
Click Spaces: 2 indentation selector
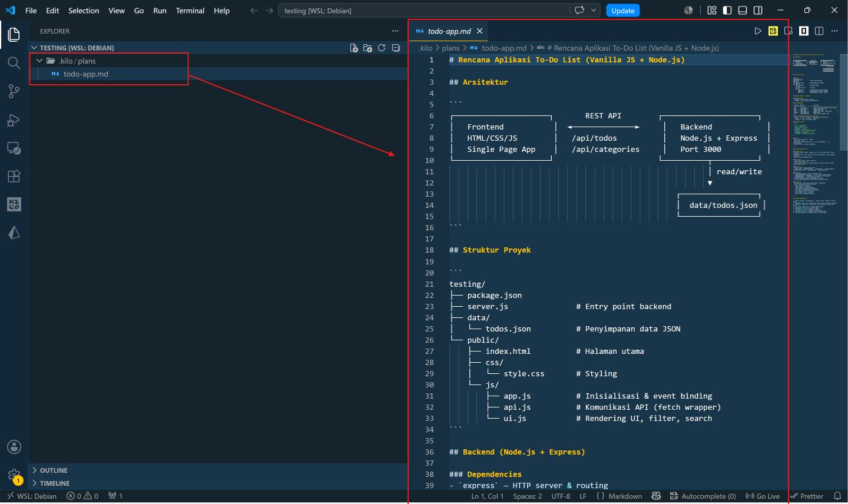528,496
